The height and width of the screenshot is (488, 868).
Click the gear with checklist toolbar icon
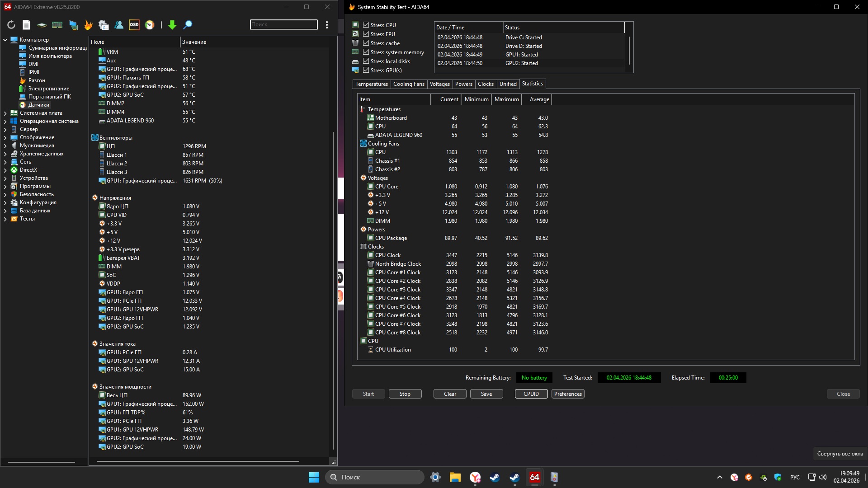[x=104, y=25]
